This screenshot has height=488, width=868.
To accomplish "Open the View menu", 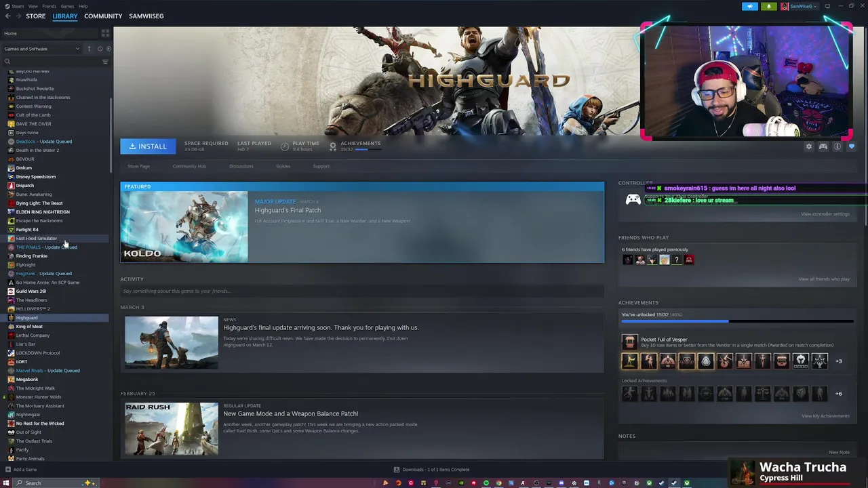I will (x=33, y=6).
